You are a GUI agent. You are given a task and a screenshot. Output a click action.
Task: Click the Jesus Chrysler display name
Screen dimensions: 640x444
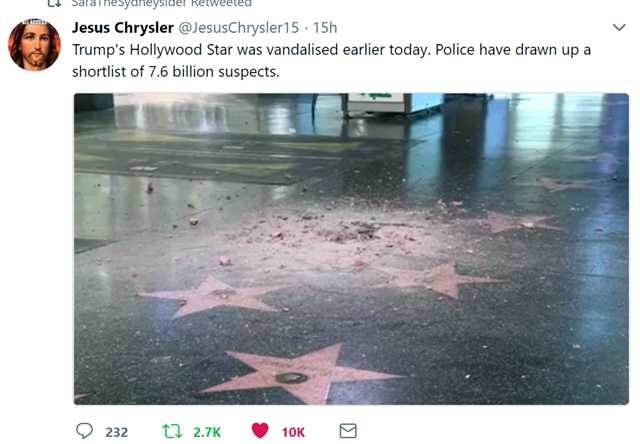123,28
